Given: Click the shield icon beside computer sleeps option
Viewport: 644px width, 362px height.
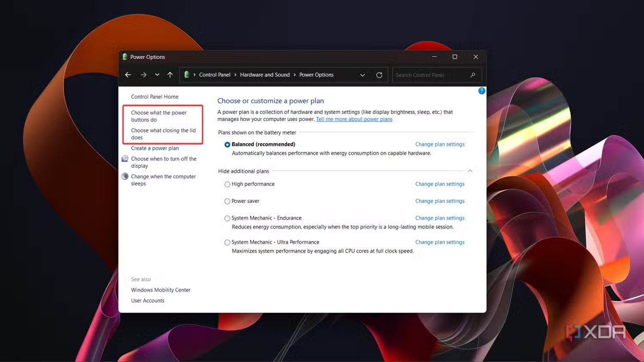Looking at the screenshot, I should [125, 176].
